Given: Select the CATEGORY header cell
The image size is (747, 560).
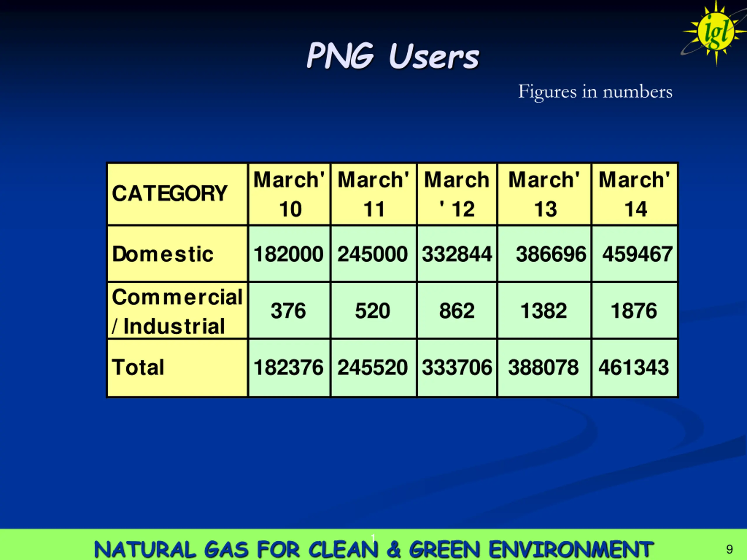Looking at the screenshot, I should (x=177, y=194).
